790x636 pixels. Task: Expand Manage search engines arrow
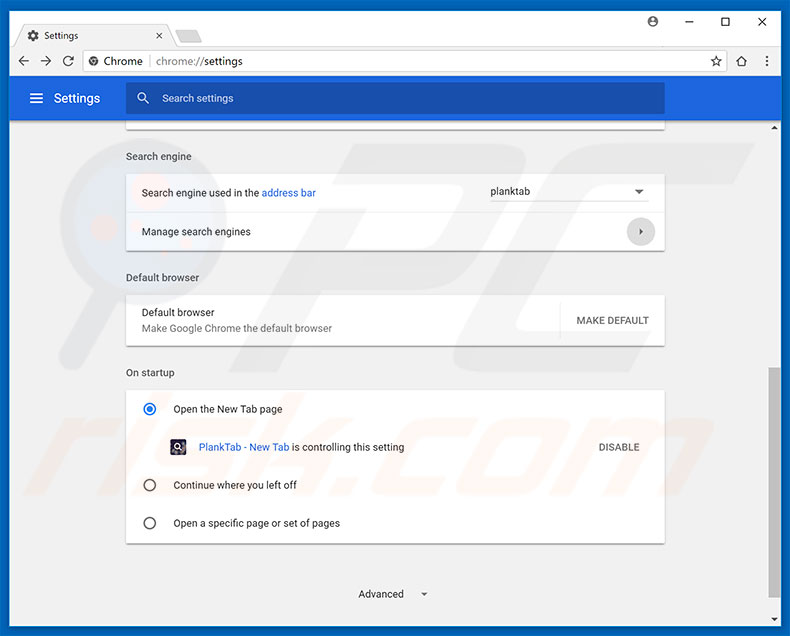click(641, 232)
